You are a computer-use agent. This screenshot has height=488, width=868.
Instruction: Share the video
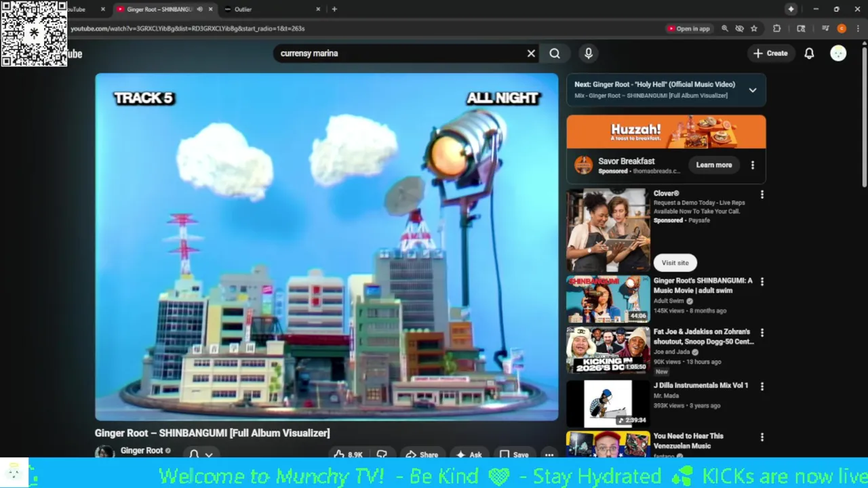(422, 454)
